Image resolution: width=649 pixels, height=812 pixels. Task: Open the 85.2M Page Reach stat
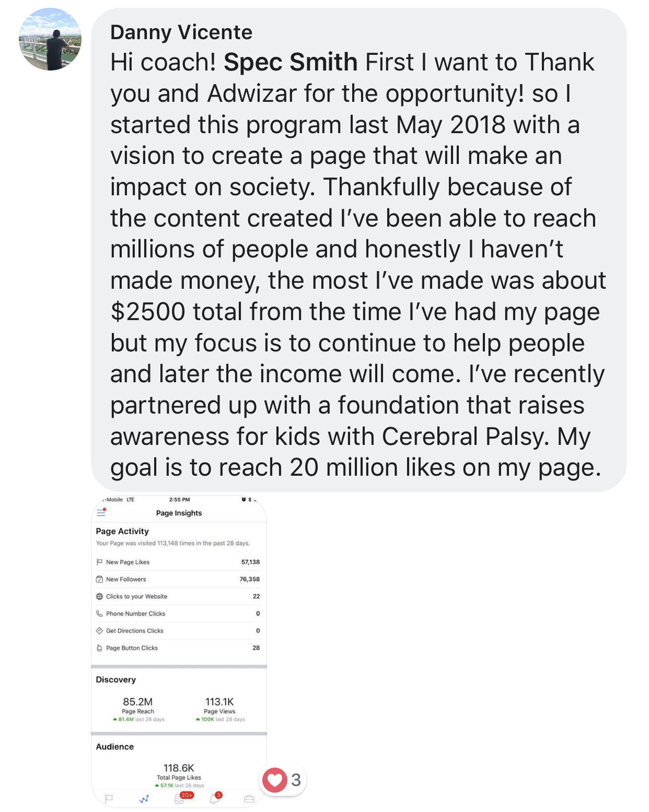tap(138, 705)
